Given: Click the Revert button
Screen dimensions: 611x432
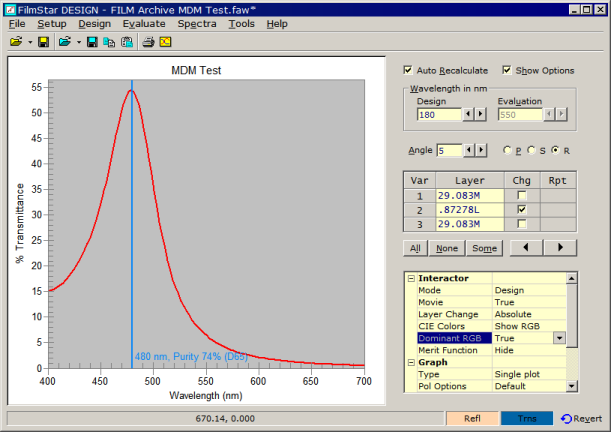Looking at the screenshot, I should coord(581,418).
